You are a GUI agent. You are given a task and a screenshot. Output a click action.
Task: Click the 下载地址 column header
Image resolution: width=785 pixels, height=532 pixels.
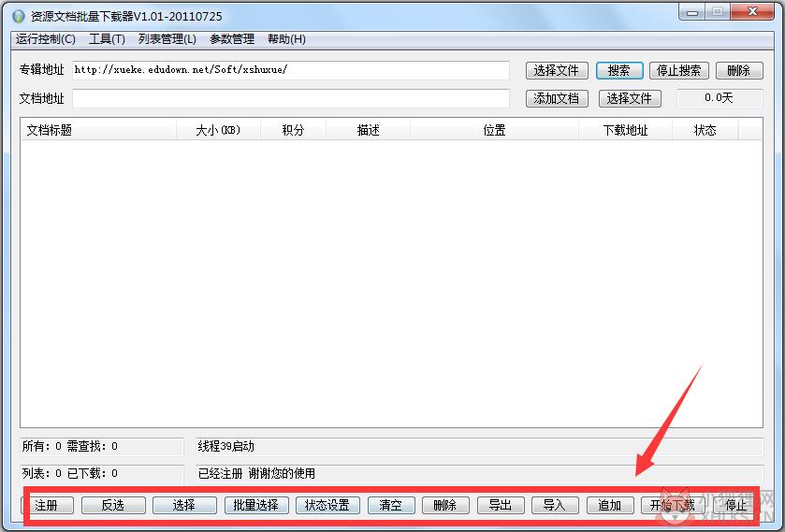pos(625,131)
